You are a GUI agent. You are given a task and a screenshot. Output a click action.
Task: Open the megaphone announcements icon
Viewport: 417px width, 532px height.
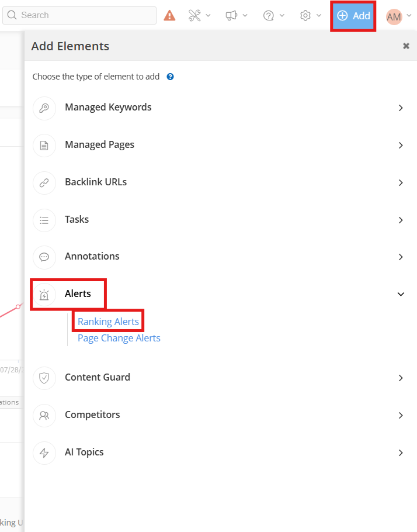tap(232, 16)
